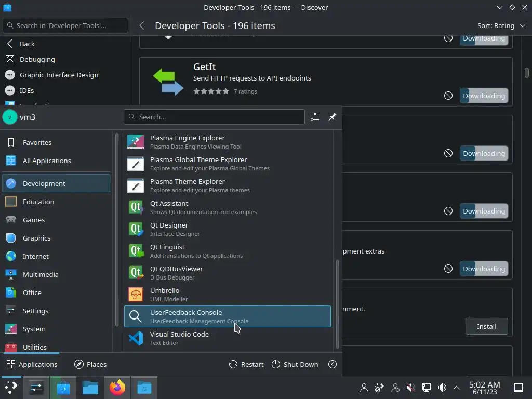Go back with Discover header arrow
Image resolution: width=532 pixels, height=399 pixels.
(142, 26)
